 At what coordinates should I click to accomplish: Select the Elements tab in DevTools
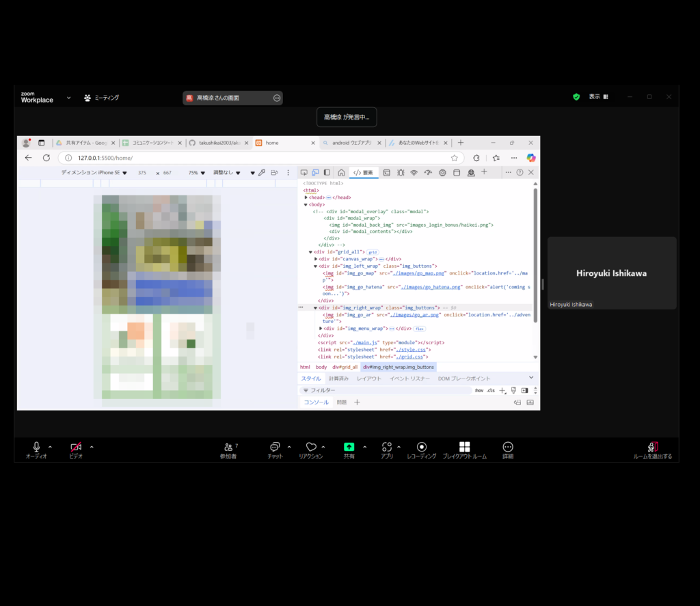(364, 173)
